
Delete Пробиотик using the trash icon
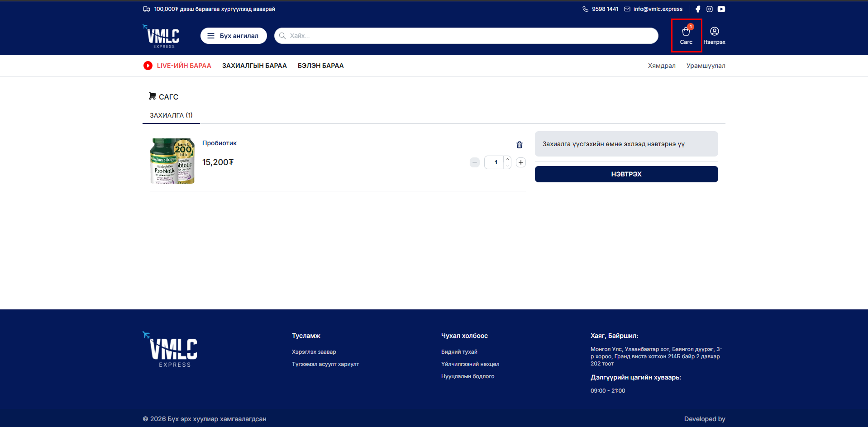[x=520, y=145]
